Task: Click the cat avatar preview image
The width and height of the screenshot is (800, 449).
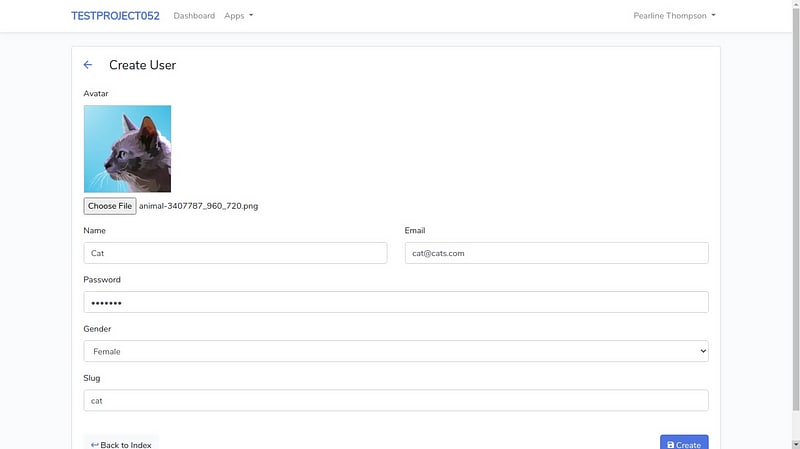Action: click(x=128, y=149)
